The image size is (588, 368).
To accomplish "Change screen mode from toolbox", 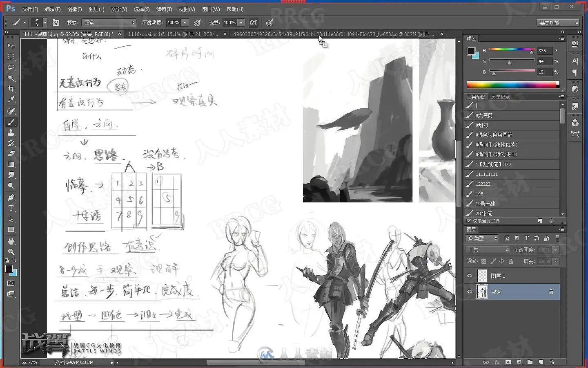I will click(x=11, y=294).
